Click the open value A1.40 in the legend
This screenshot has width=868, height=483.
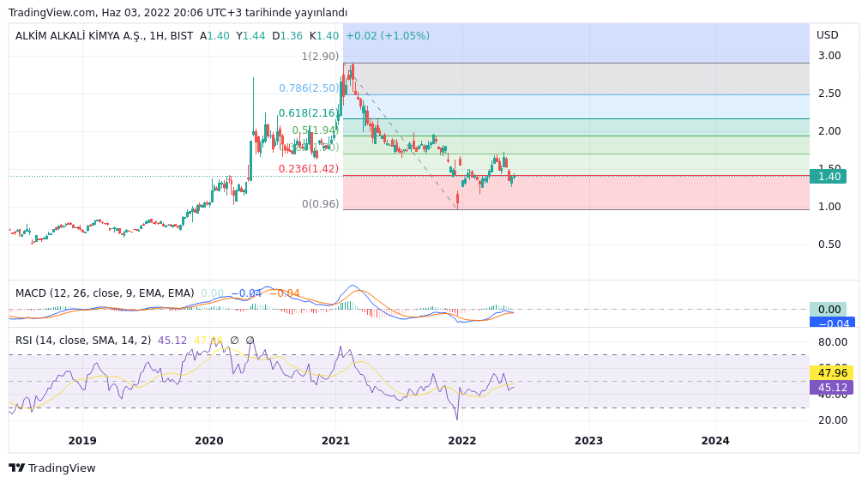tap(214, 36)
